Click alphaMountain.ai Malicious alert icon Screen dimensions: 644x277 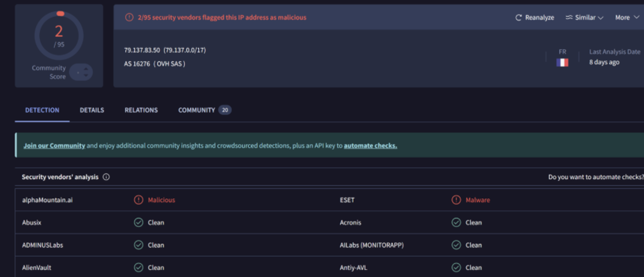tap(138, 200)
